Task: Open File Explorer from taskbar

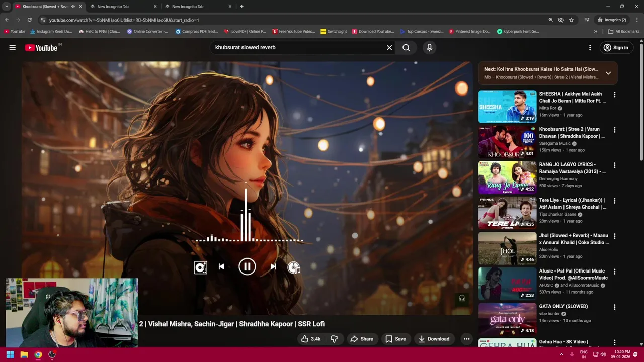Action: pos(24,354)
